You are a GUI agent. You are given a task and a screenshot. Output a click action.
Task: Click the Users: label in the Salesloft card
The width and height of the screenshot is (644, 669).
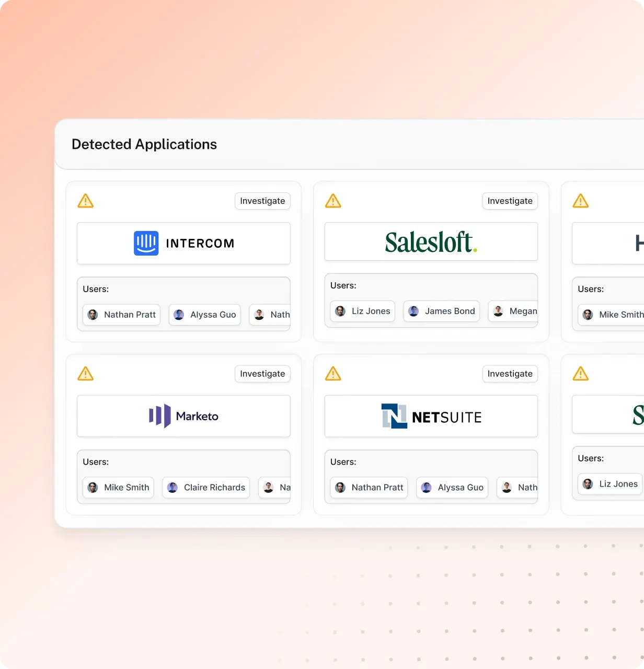pos(343,285)
